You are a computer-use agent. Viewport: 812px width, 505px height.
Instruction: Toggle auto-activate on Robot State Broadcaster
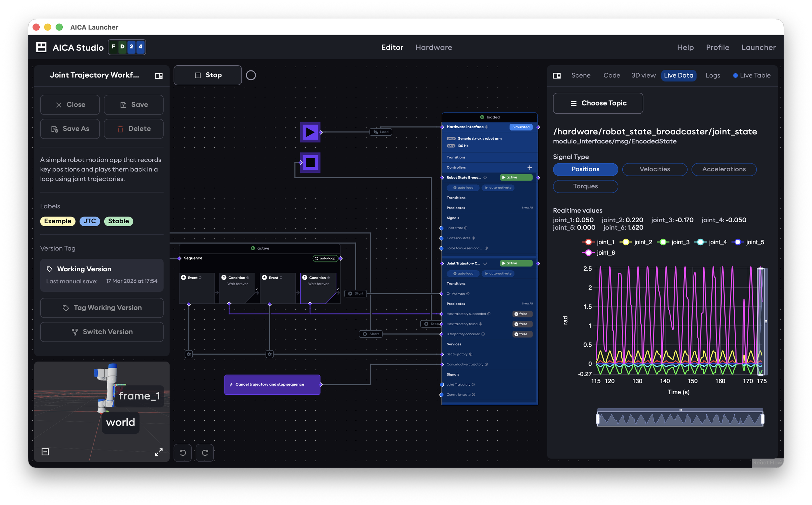tap(498, 188)
